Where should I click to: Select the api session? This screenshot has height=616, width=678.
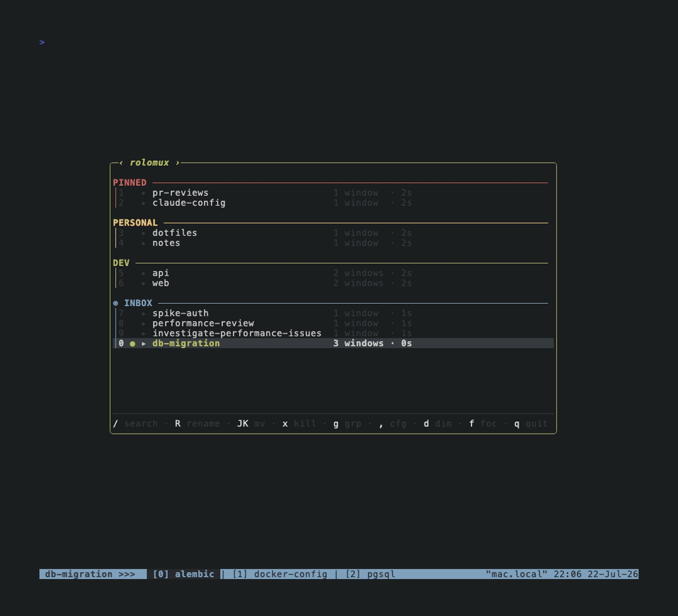(333, 274)
